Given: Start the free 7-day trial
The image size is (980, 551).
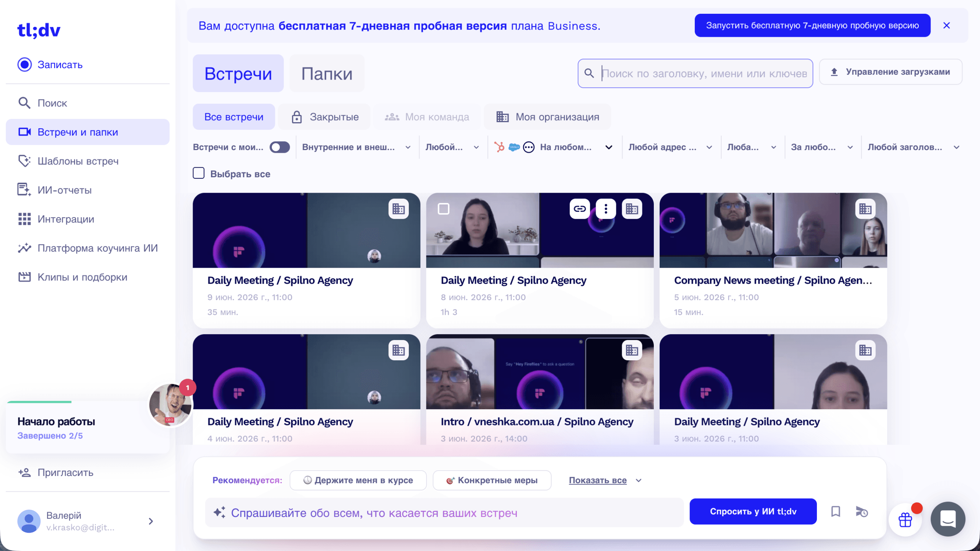Looking at the screenshot, I should (812, 25).
